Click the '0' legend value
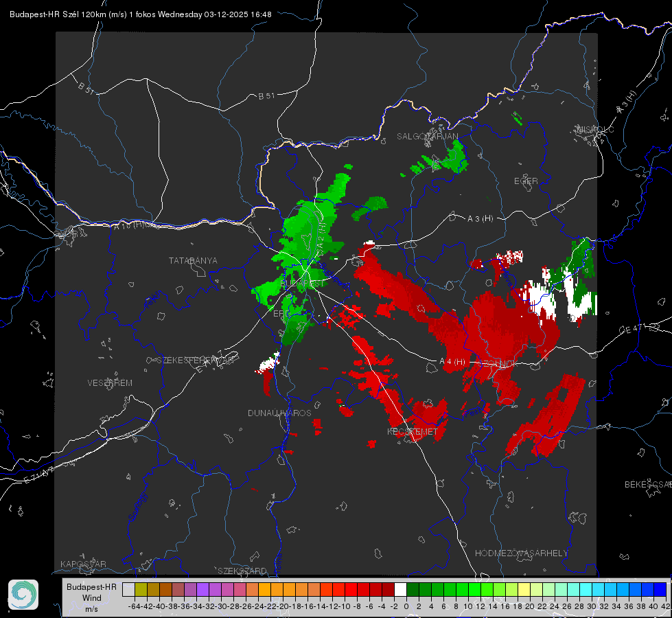 click(x=406, y=606)
